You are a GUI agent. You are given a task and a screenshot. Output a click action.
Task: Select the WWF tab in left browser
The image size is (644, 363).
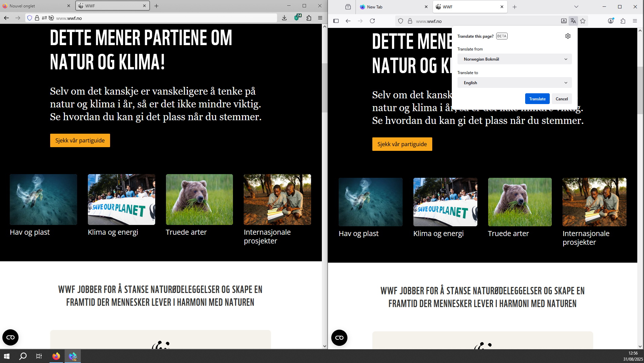112,6
